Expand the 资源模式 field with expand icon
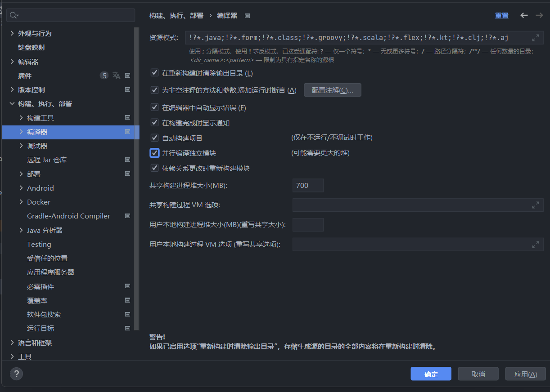The height and width of the screenshot is (392, 550). coord(535,38)
